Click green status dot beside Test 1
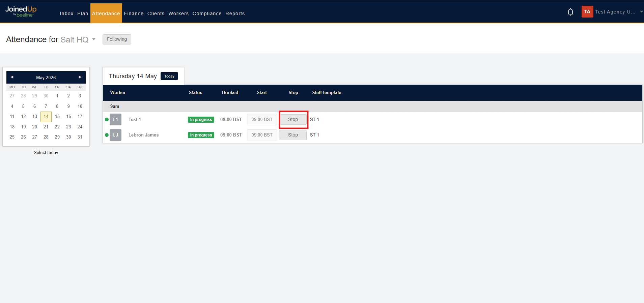This screenshot has height=303, width=644. [x=107, y=119]
